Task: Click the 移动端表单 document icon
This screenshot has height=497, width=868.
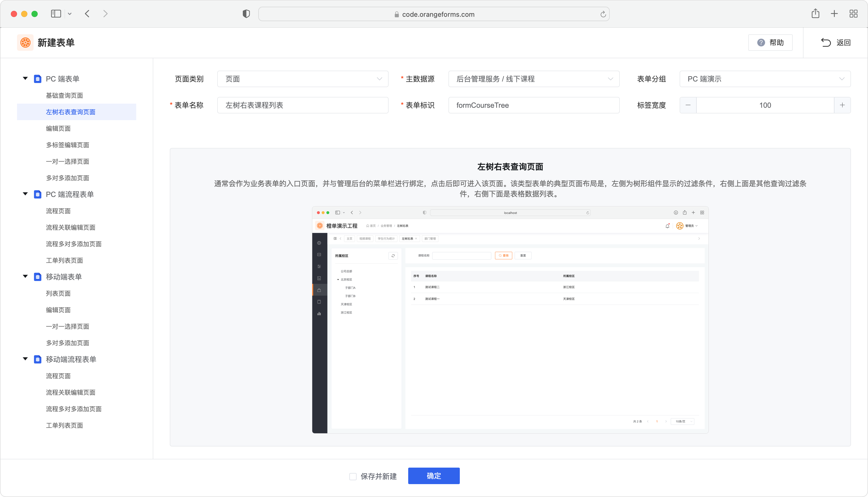Action: click(x=38, y=277)
